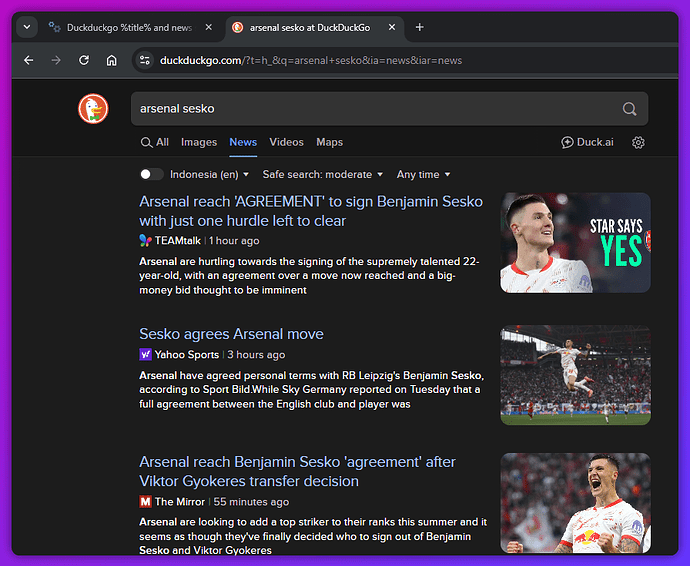Click the 'STAR SAYS YES' thumbnail
The height and width of the screenshot is (566, 690).
point(575,243)
